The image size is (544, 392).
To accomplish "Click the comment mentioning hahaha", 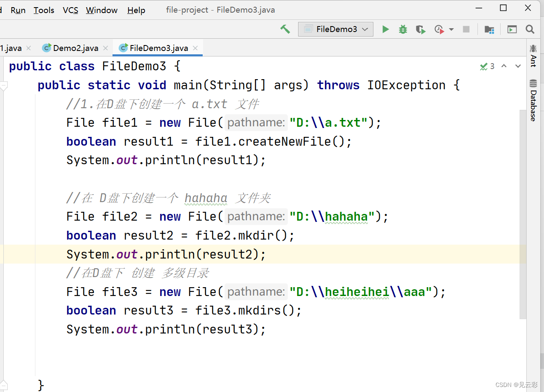I will click(x=169, y=198).
